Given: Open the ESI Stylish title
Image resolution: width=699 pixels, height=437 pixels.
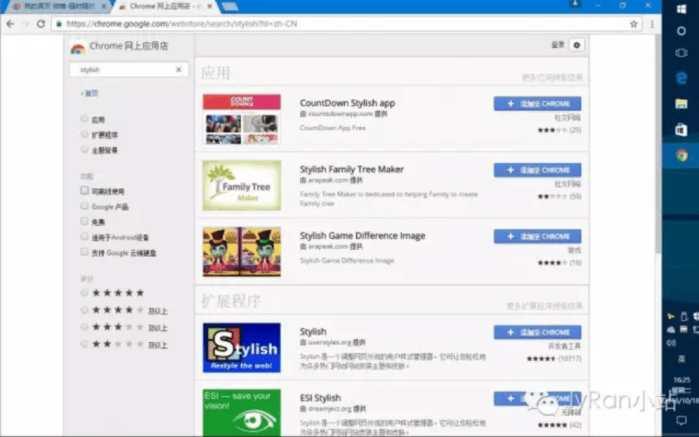Looking at the screenshot, I should [x=320, y=398].
